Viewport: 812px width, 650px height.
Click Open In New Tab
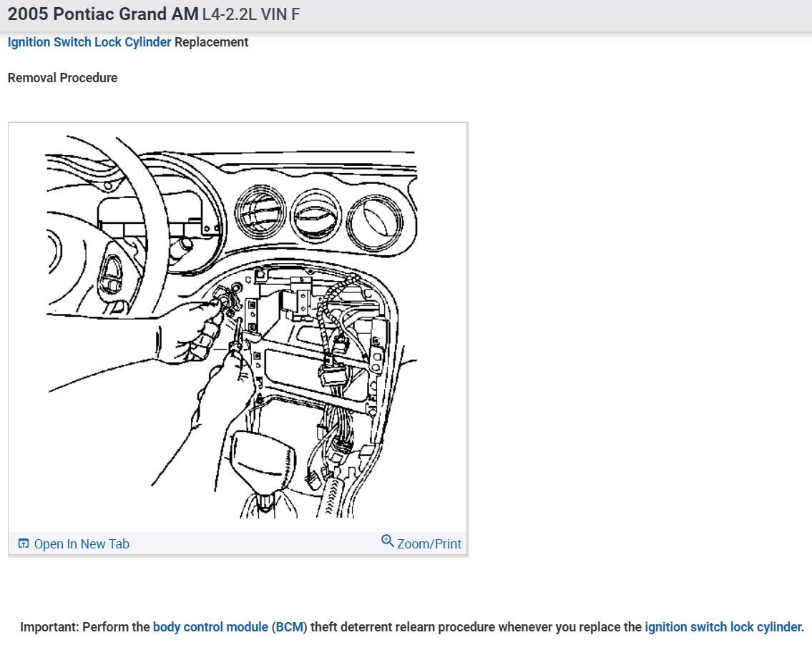pyautogui.click(x=82, y=543)
